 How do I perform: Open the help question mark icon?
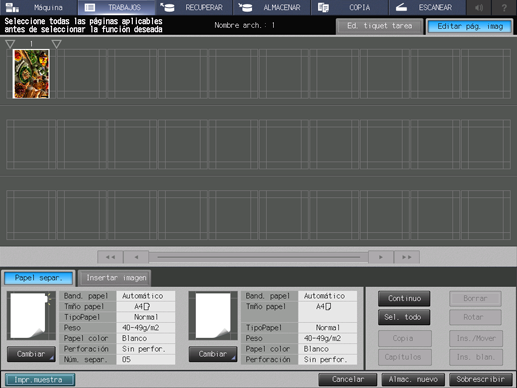(x=504, y=7)
